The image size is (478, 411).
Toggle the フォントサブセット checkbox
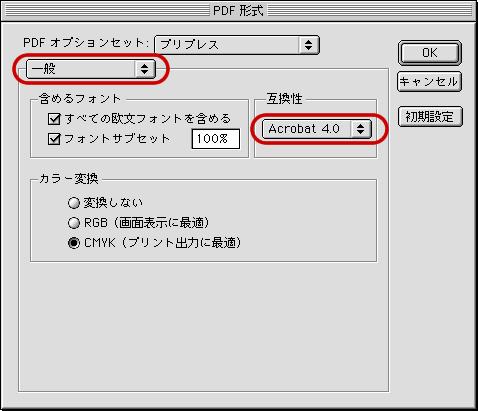click(x=54, y=139)
